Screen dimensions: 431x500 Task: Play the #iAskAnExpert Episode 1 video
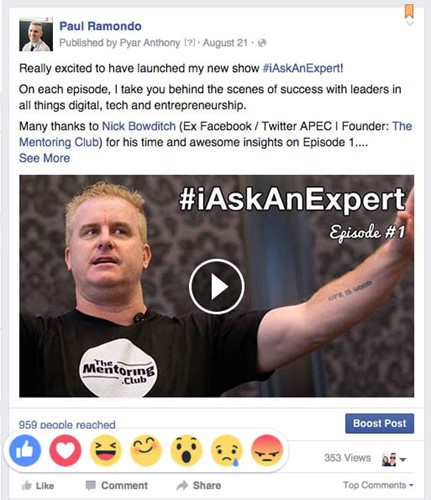click(217, 286)
